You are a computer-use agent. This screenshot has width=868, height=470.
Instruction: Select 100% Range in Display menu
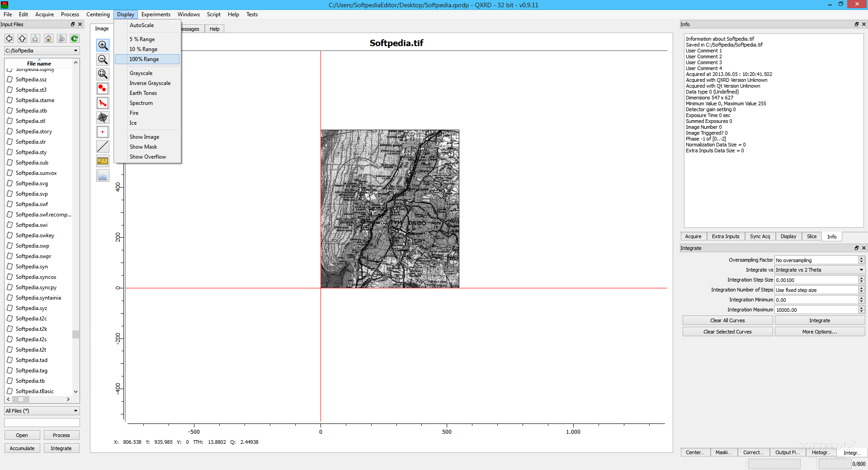coord(147,59)
